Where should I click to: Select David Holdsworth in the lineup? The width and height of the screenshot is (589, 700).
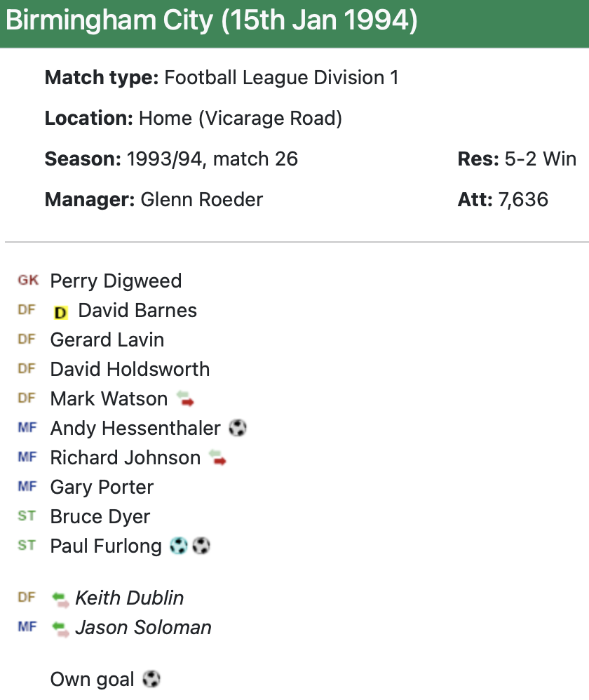point(130,369)
